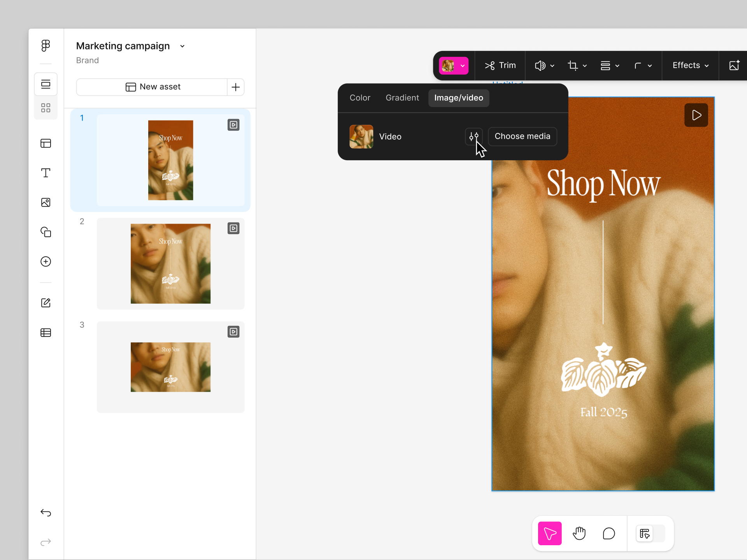Open the Image insert tool in sidebar

(x=46, y=202)
